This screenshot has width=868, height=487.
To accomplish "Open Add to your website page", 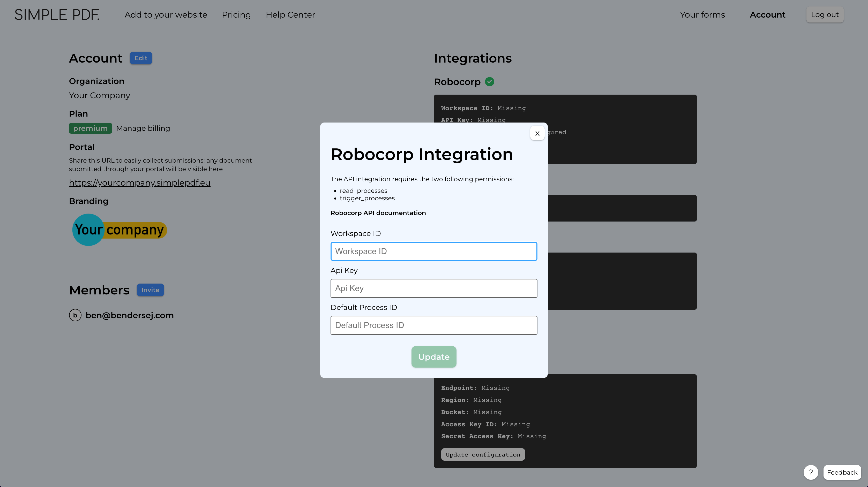I will [166, 15].
